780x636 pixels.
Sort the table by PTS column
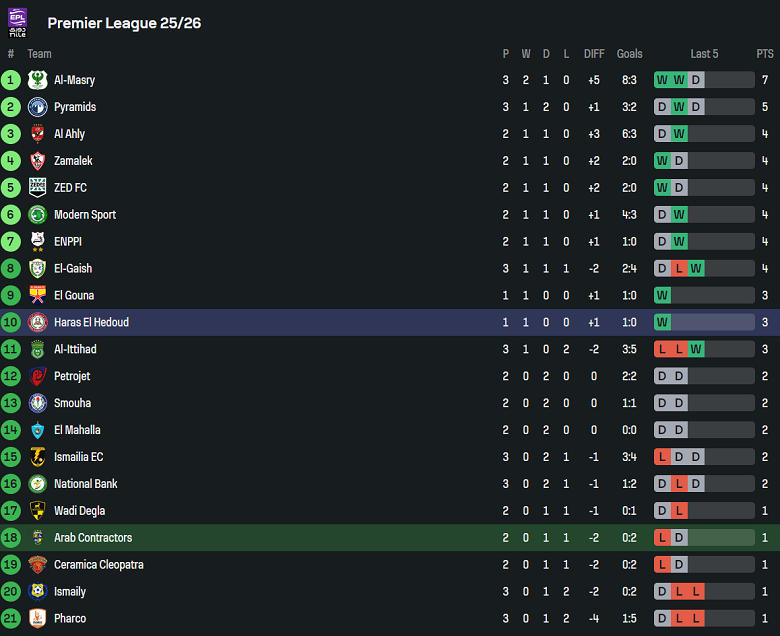click(765, 54)
